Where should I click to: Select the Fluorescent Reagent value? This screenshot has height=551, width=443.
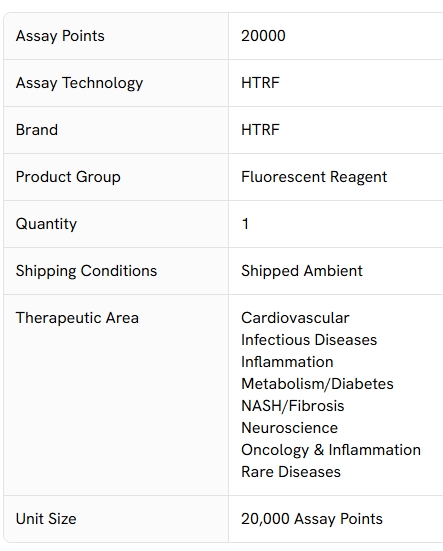point(314,177)
